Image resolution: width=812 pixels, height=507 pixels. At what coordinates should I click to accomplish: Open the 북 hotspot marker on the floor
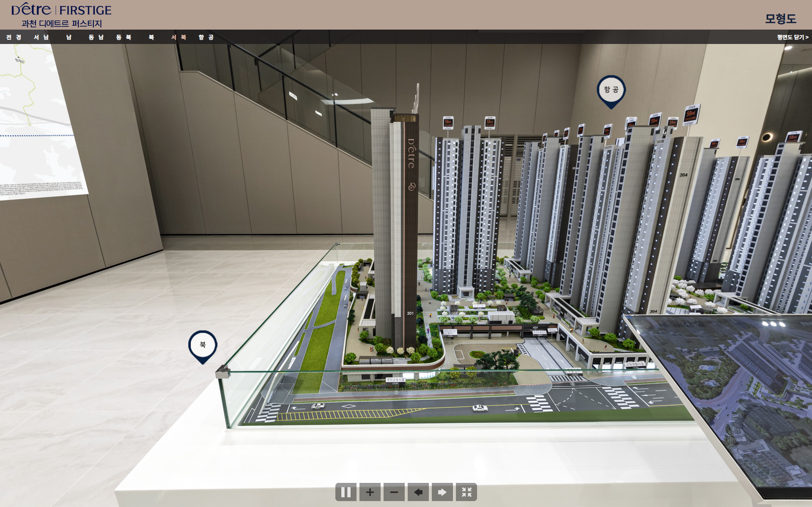tap(203, 345)
